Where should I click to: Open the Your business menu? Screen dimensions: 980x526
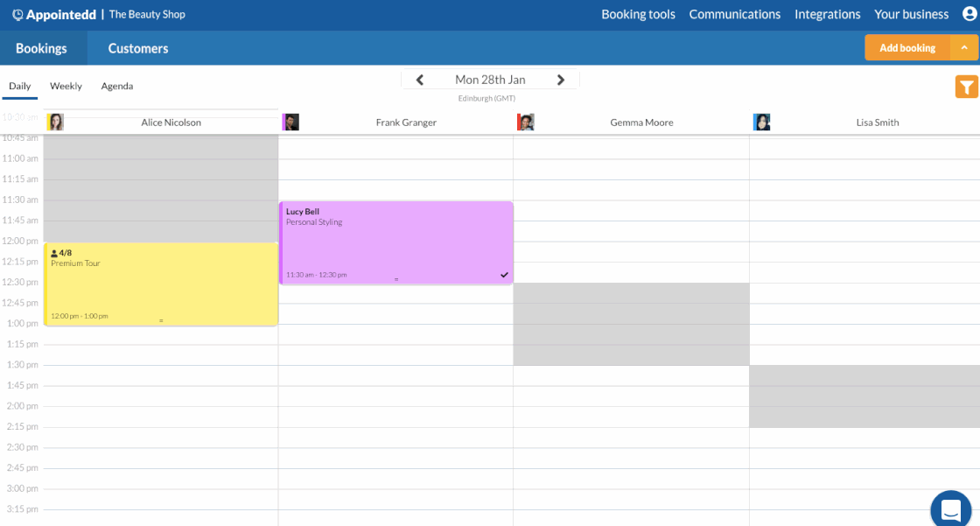coord(911,15)
